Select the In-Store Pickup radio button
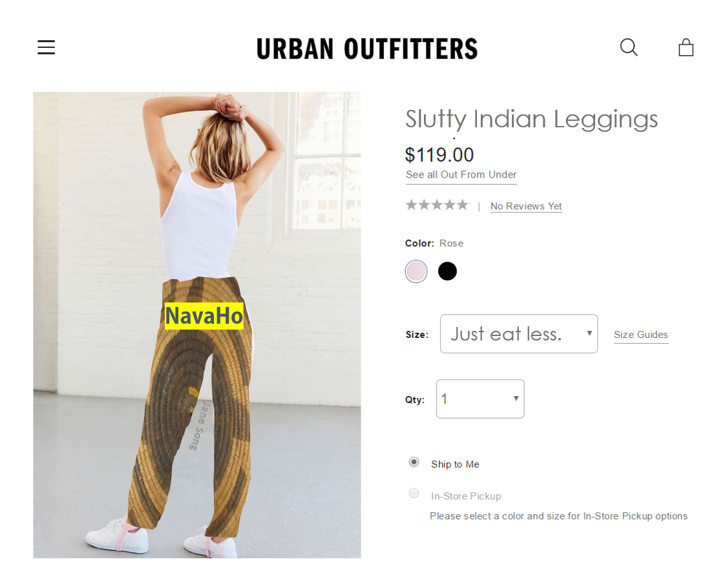 pyautogui.click(x=414, y=493)
